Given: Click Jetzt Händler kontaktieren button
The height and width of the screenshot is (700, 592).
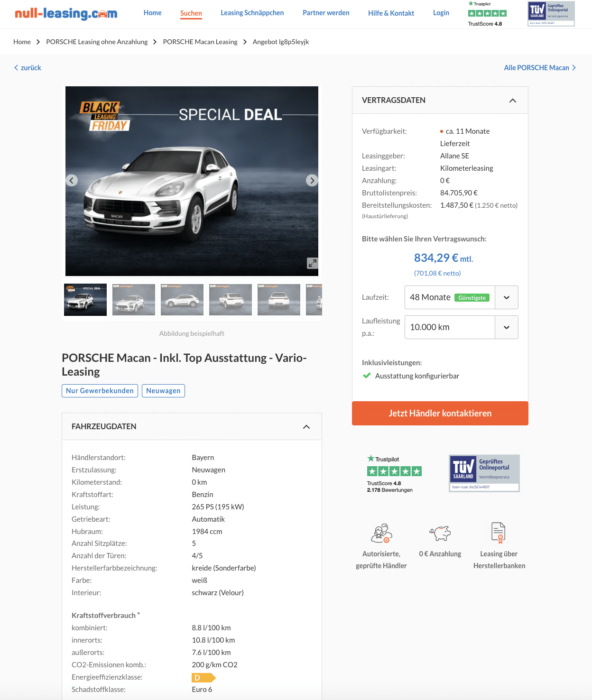Looking at the screenshot, I should (x=440, y=413).
